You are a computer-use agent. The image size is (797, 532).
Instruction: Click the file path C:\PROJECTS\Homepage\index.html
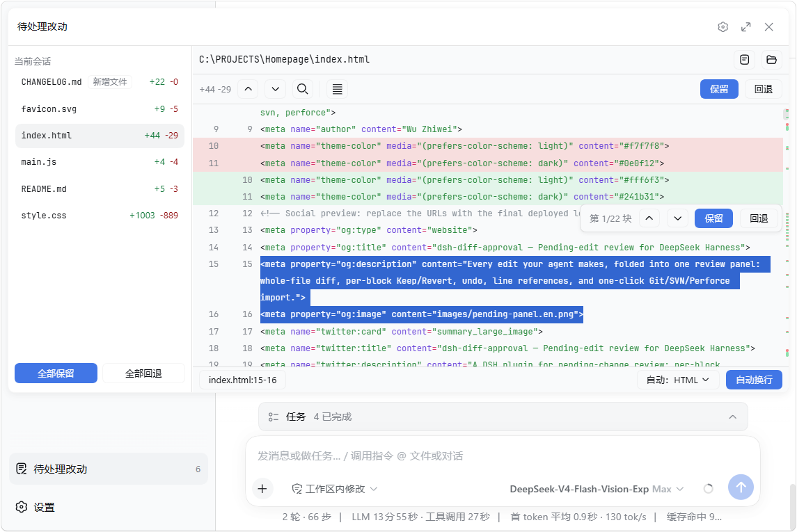pos(284,59)
